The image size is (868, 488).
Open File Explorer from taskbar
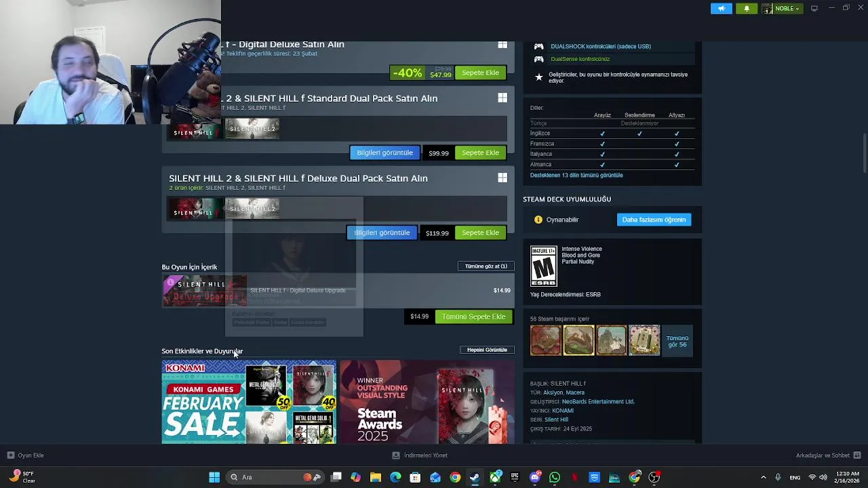375,477
